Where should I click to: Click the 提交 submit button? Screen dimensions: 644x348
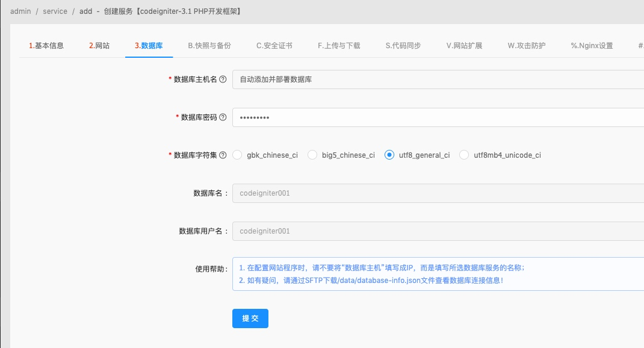point(250,318)
